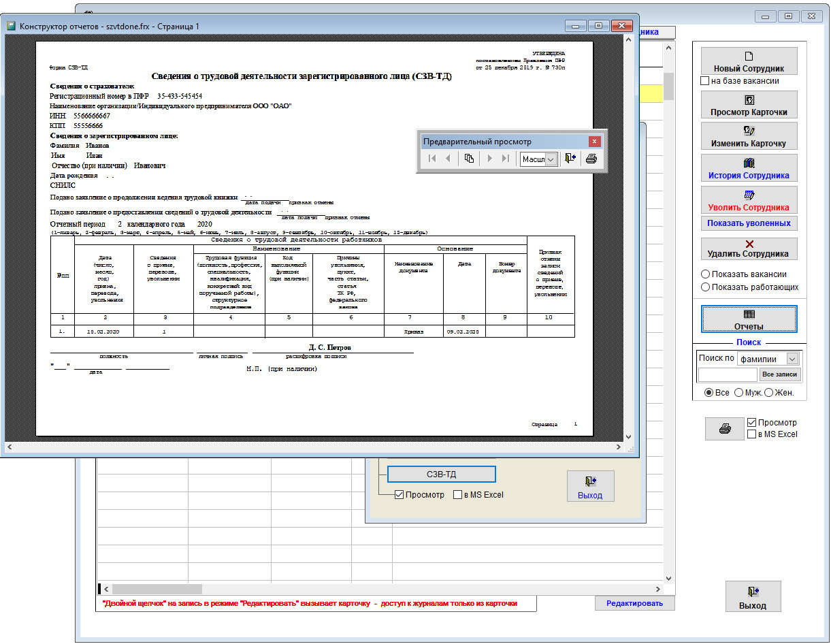The height and width of the screenshot is (644, 831).
Task: Click the 'Все записи' button
Action: click(780, 374)
